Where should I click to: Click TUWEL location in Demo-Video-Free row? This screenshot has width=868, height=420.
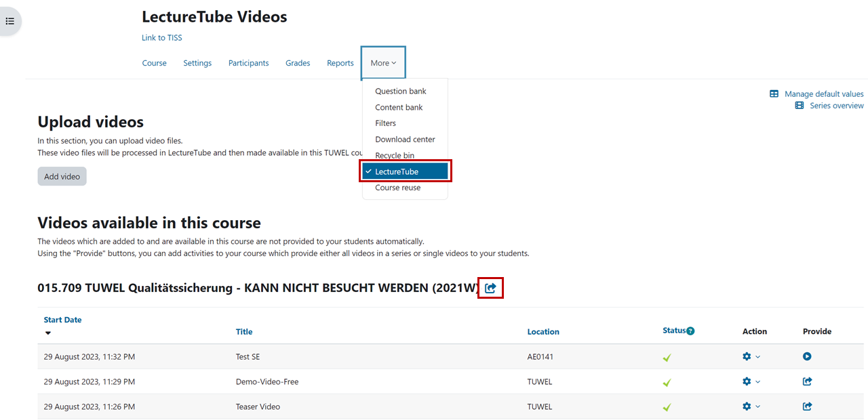coord(540,381)
